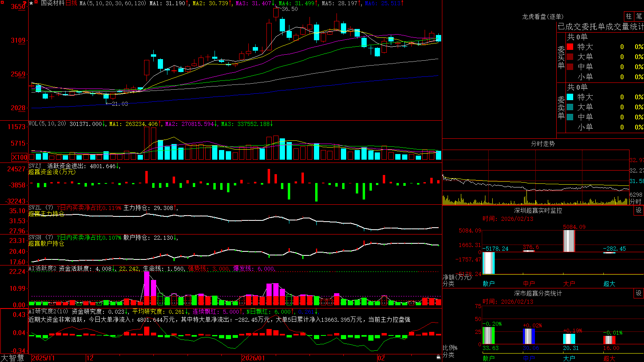644x362 pixels.
Task: Click the 16.00 超大 ratio value
Action: pyautogui.click(x=611, y=348)
